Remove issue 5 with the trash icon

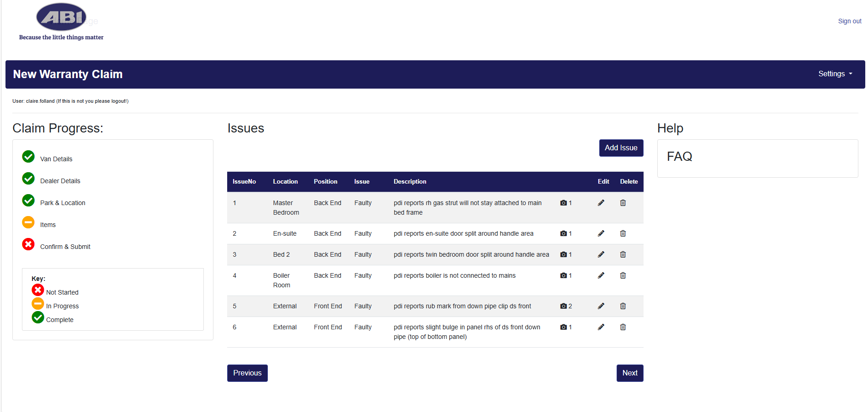tap(623, 306)
